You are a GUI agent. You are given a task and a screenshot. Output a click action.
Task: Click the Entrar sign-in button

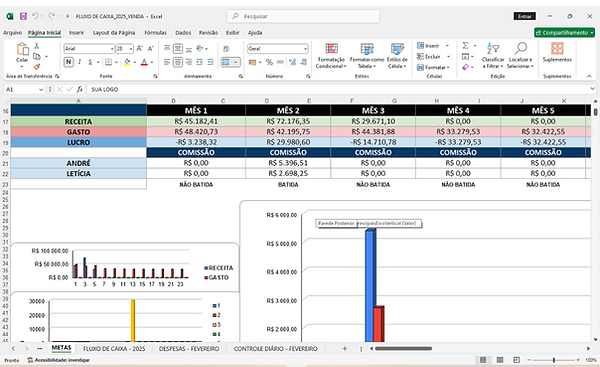point(525,16)
